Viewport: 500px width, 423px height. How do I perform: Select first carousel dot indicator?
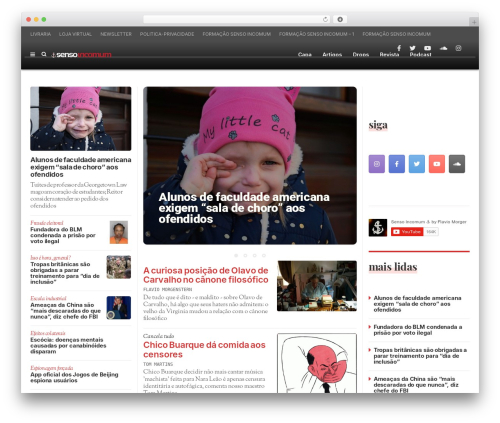coord(236,255)
